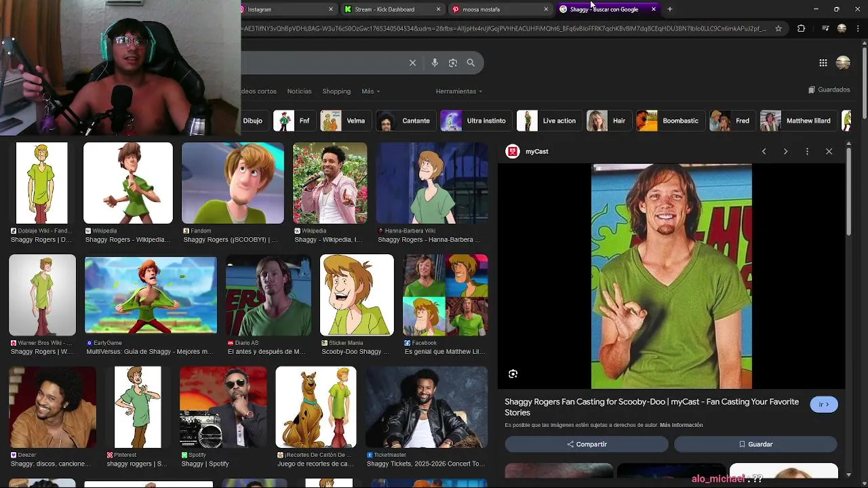868x488 pixels.
Task: Expand the Más filter dropdown
Action: 370,91
